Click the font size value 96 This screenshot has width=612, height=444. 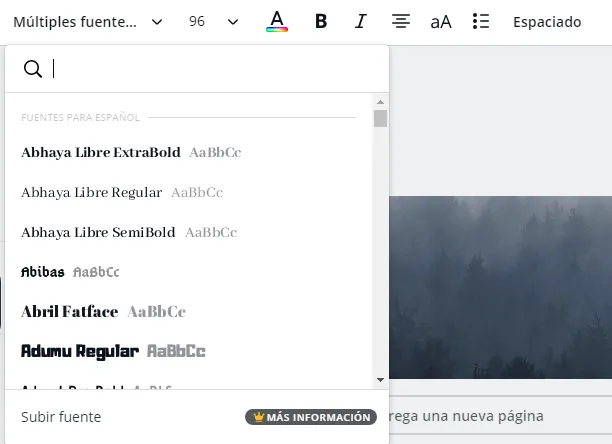pyautogui.click(x=197, y=21)
